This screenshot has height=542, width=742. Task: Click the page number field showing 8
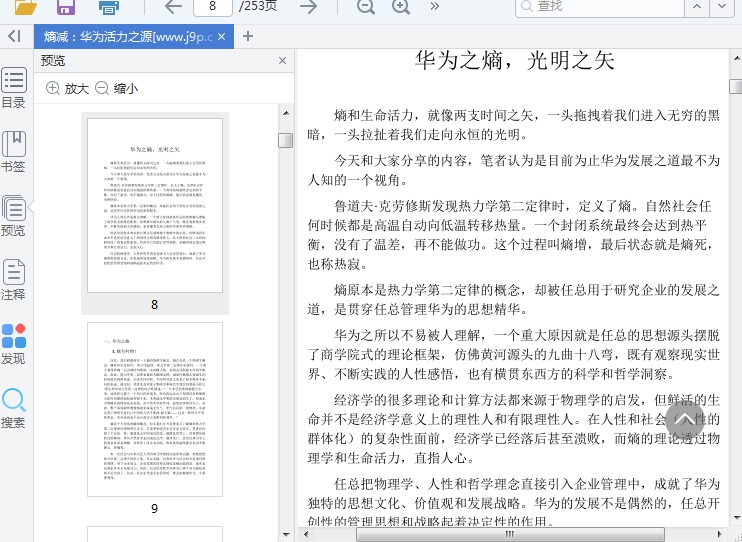(x=212, y=7)
